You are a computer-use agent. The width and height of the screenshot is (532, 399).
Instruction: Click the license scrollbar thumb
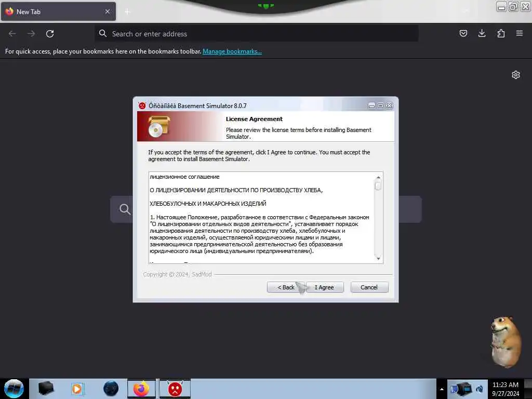[x=378, y=185]
